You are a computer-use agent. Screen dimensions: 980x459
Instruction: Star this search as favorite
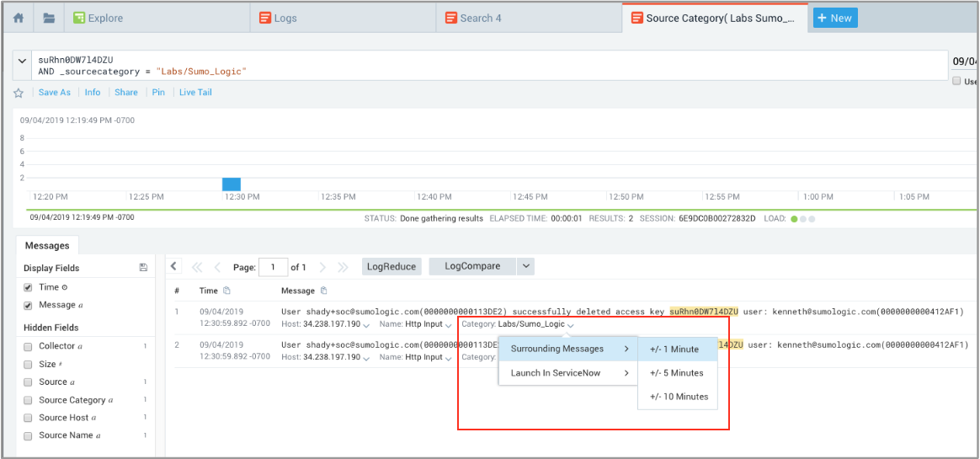pyautogui.click(x=19, y=93)
